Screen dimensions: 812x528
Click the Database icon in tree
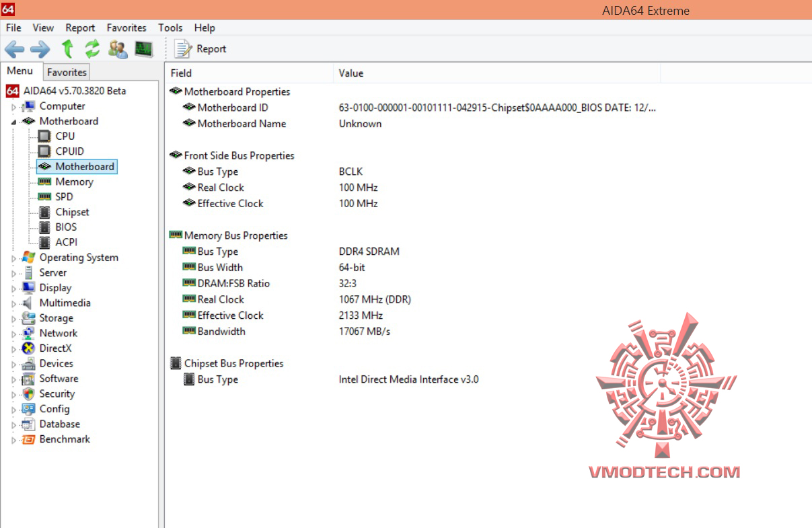point(28,424)
